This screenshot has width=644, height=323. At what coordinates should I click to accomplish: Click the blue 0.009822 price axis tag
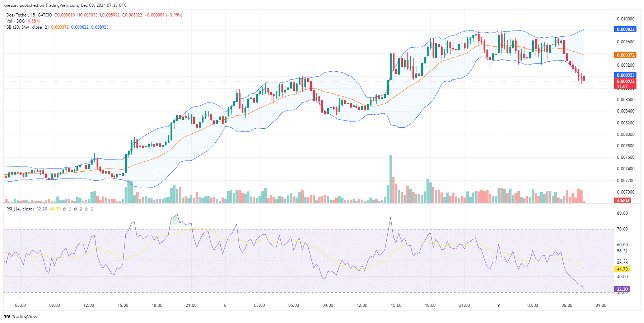(625, 29)
